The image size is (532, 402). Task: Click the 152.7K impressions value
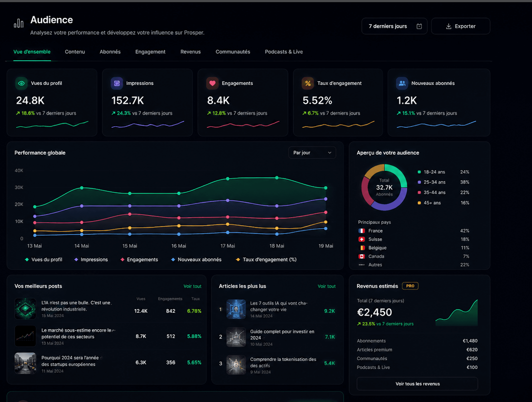pyautogui.click(x=128, y=101)
